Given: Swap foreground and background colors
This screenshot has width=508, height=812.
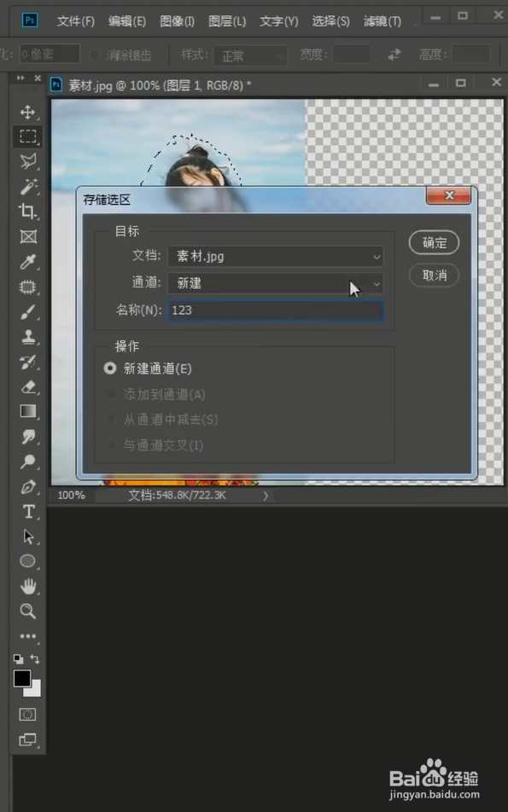Looking at the screenshot, I should tap(35, 659).
